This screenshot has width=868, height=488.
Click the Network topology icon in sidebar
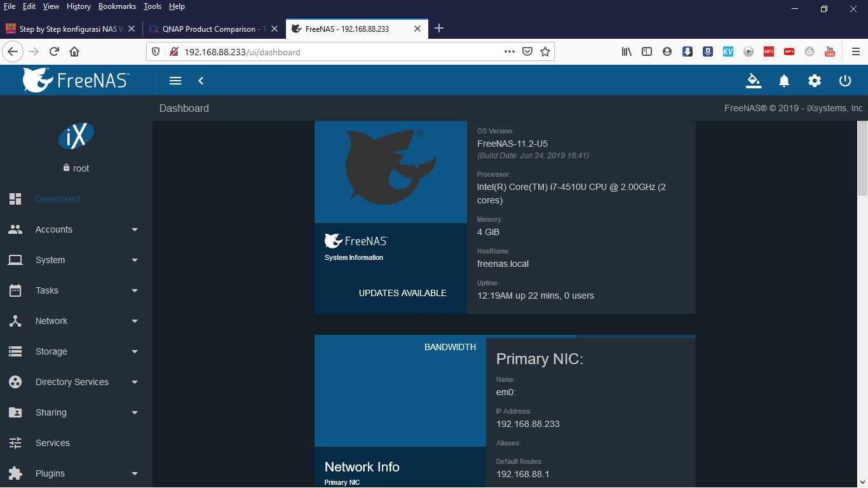point(15,321)
